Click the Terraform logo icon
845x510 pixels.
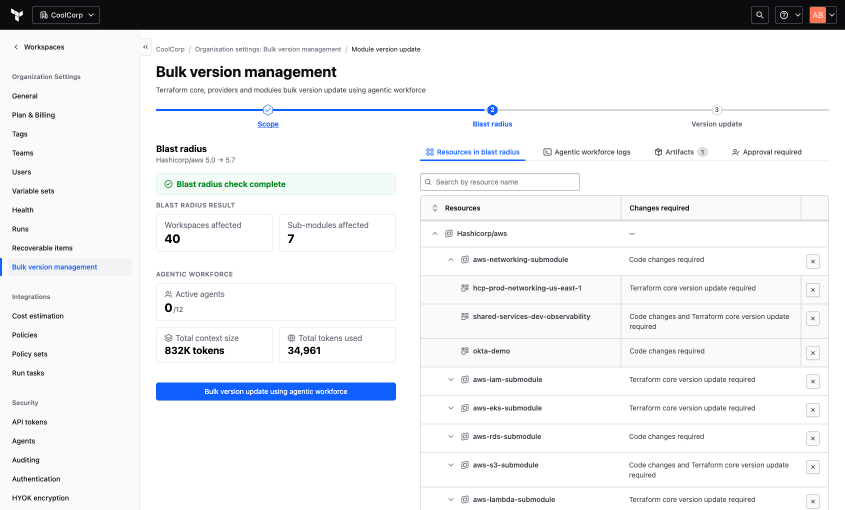pos(17,15)
